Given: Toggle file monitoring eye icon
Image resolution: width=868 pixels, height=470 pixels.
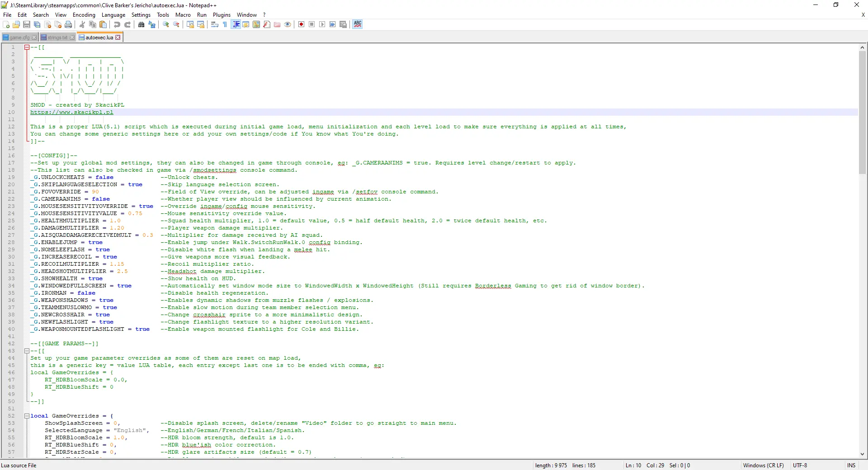Looking at the screenshot, I should tap(288, 24).
